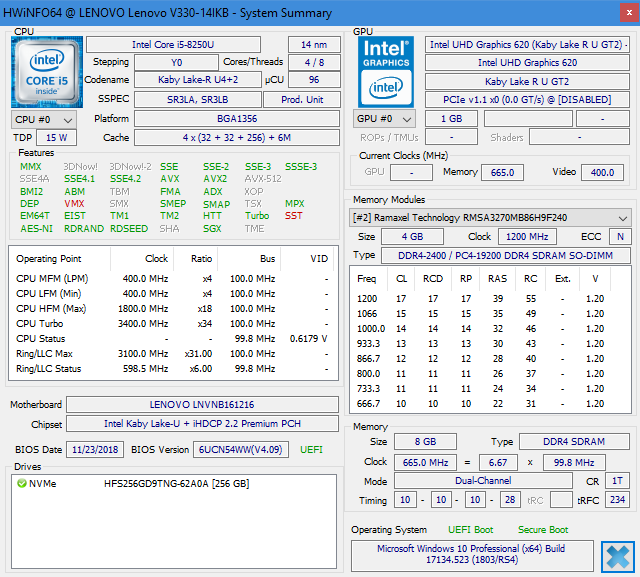Screen dimensions: 640x577
Task: Click the AVX-512 feature flag
Action: (x=263, y=179)
